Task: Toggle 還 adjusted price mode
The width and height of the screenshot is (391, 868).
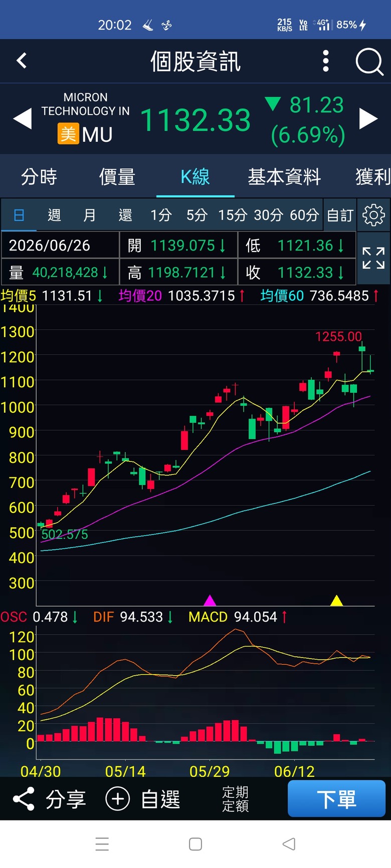Action: pyautogui.click(x=125, y=215)
